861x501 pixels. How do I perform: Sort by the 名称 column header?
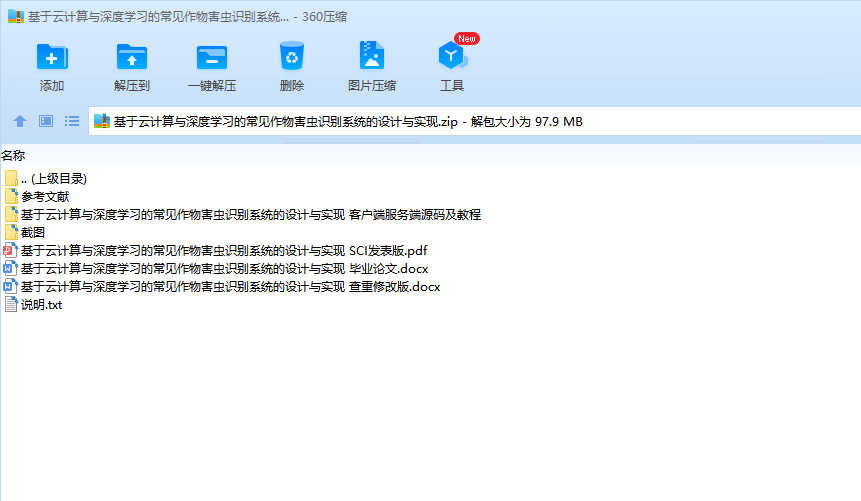point(13,155)
